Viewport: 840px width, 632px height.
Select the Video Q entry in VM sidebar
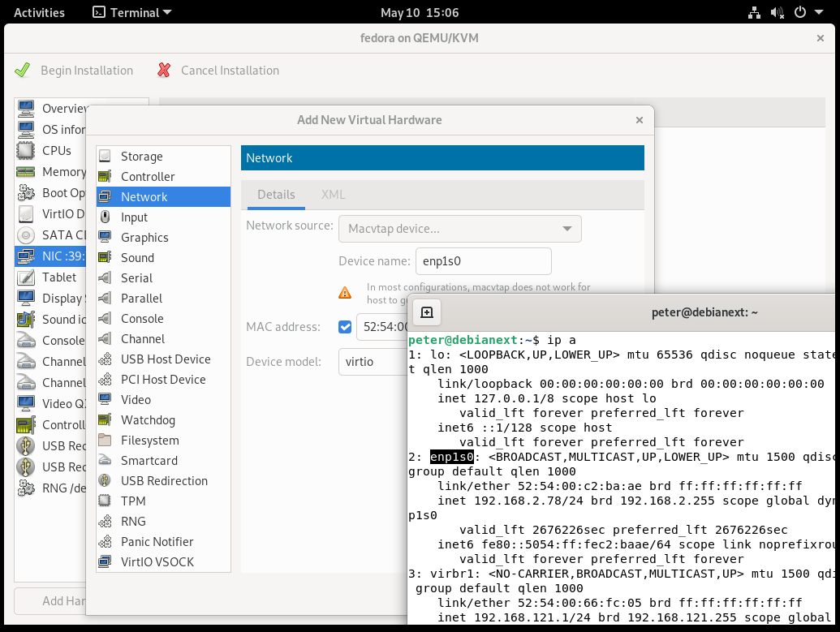51,404
